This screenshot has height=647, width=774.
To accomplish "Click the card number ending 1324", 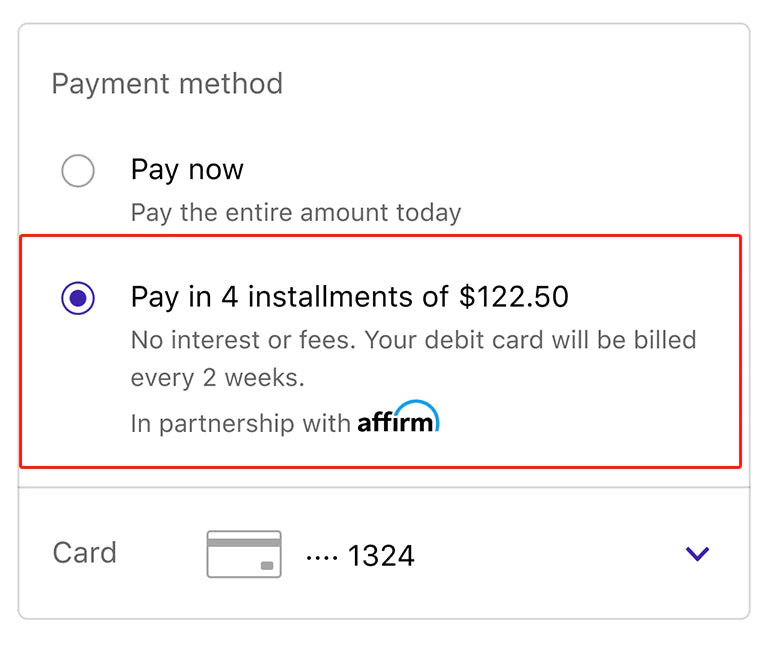I will coord(381,555).
